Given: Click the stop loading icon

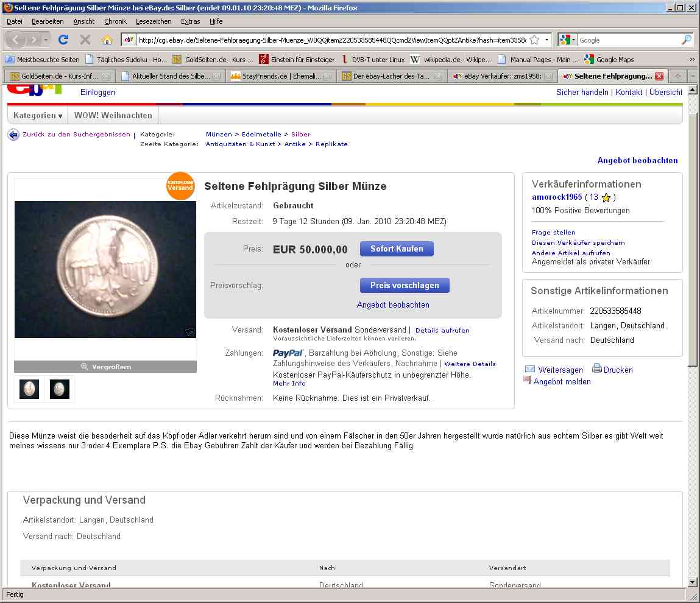Looking at the screenshot, I should [x=85, y=40].
